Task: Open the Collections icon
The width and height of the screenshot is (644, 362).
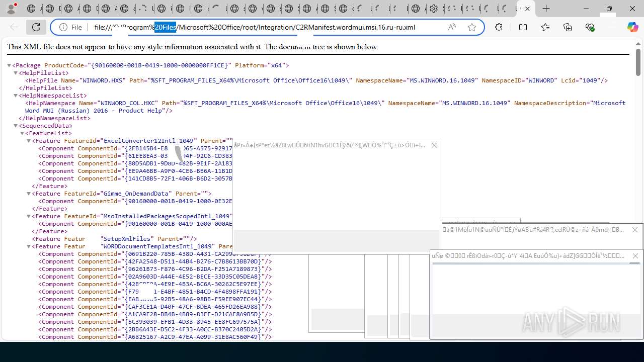Action: click(568, 27)
